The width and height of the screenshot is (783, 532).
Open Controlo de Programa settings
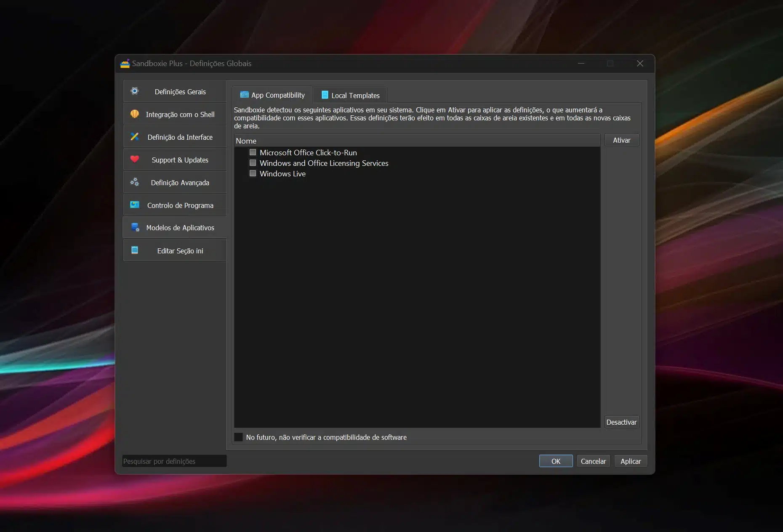(x=175, y=205)
